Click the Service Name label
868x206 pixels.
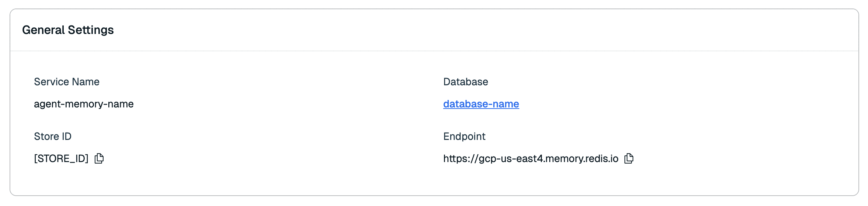[67, 82]
